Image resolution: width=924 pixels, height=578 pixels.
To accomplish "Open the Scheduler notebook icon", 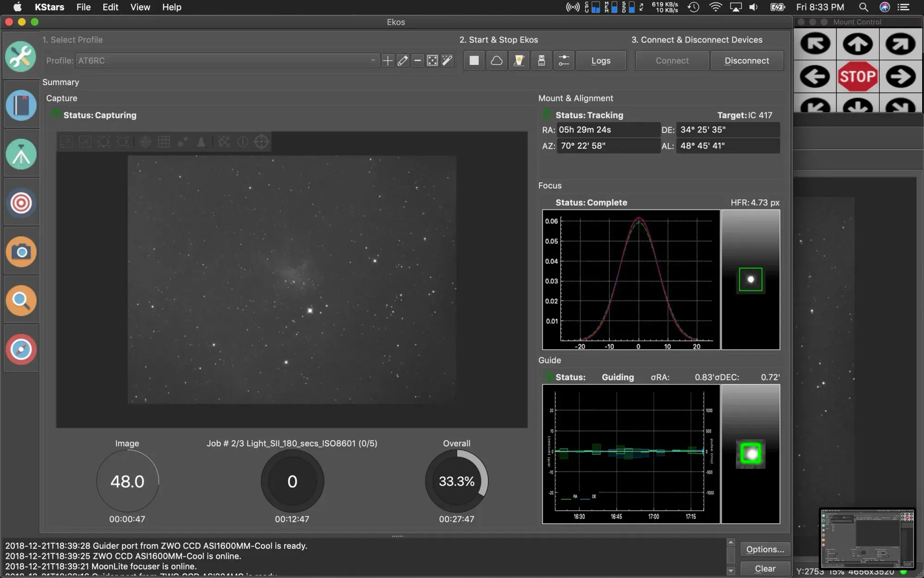I will (x=21, y=105).
